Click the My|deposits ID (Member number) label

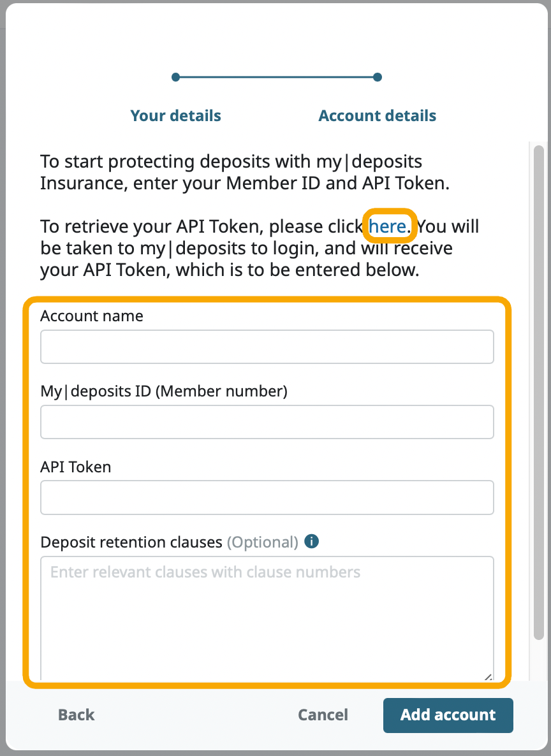coord(164,391)
